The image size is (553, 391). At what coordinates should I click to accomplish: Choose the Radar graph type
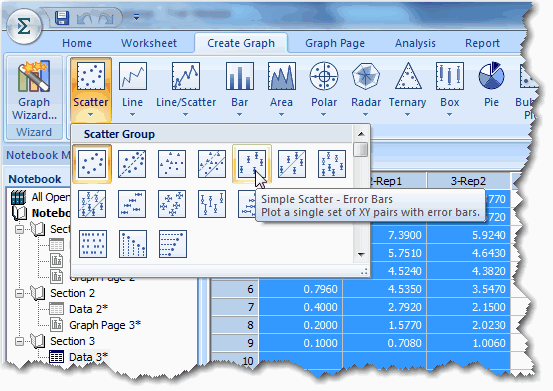[366, 90]
